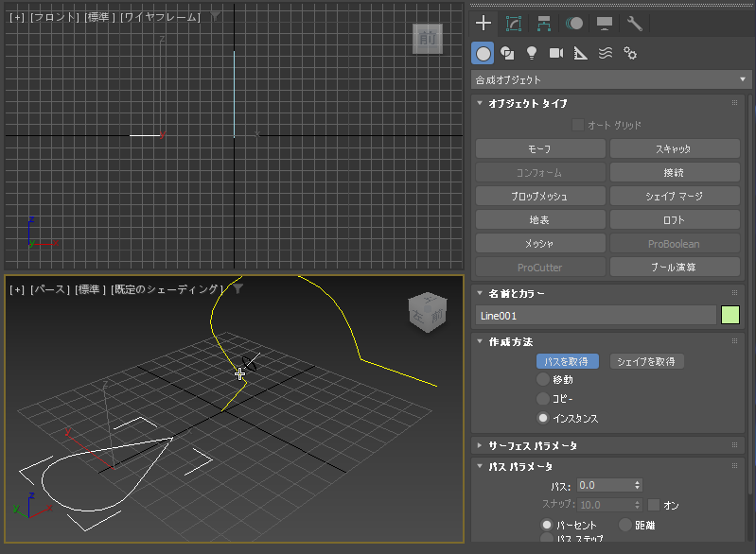Open the object color swatch
The width and height of the screenshot is (756, 554).
click(730, 315)
